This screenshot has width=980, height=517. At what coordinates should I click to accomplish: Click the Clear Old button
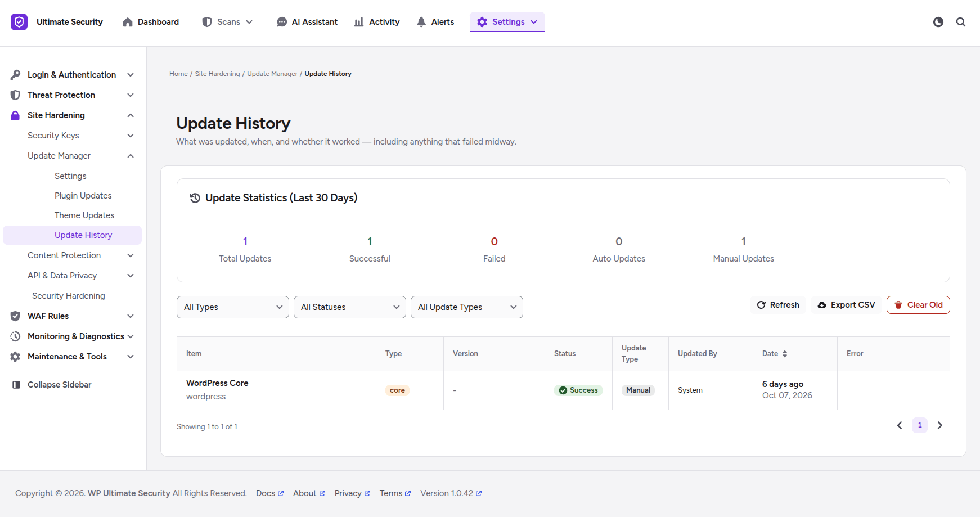(918, 305)
